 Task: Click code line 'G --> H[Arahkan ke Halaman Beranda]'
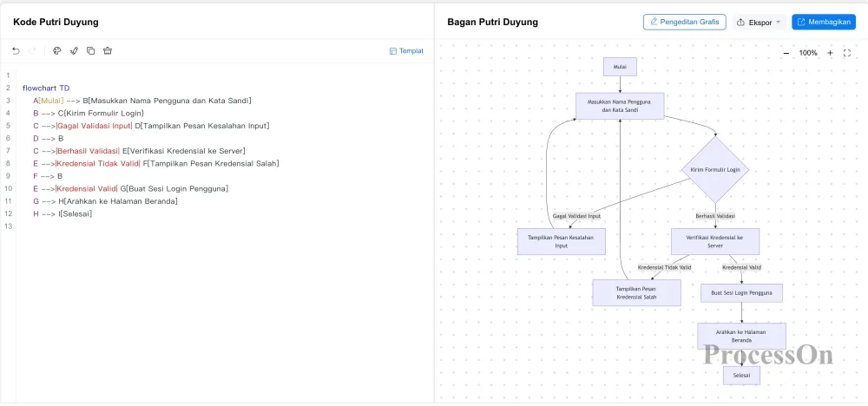point(105,201)
